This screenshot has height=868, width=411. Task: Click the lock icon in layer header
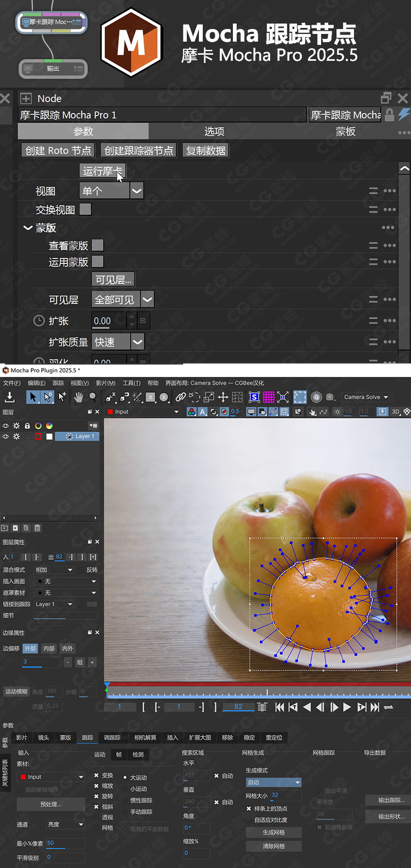27,426
